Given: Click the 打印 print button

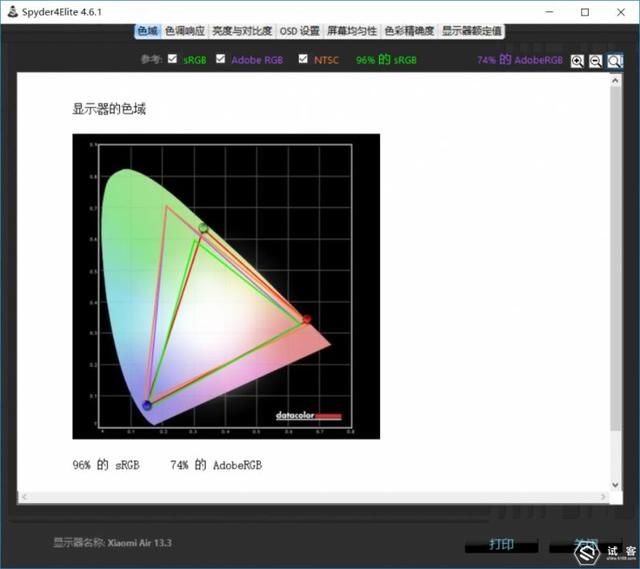Looking at the screenshot, I should click(501, 545).
